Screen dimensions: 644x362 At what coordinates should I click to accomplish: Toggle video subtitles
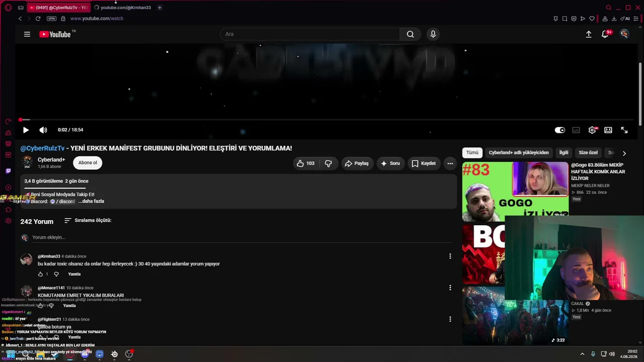[576, 130]
